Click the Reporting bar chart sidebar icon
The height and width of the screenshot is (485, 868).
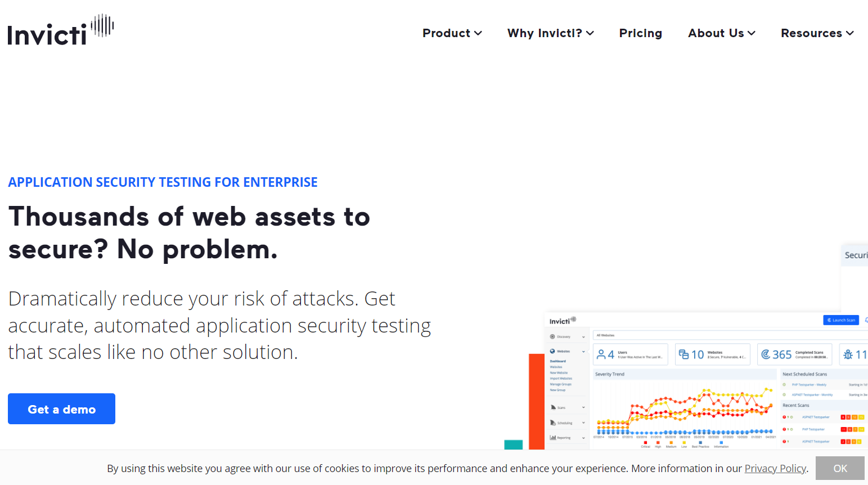coord(553,437)
